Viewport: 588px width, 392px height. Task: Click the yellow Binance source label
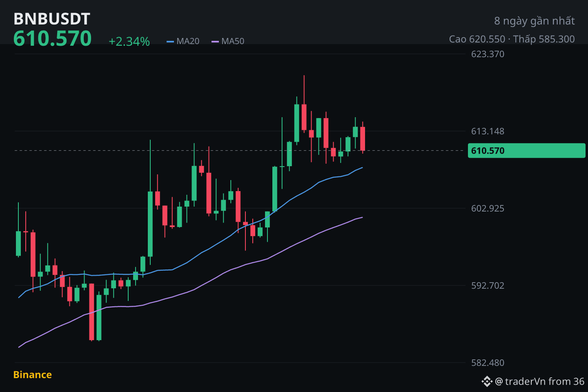pyautogui.click(x=33, y=375)
